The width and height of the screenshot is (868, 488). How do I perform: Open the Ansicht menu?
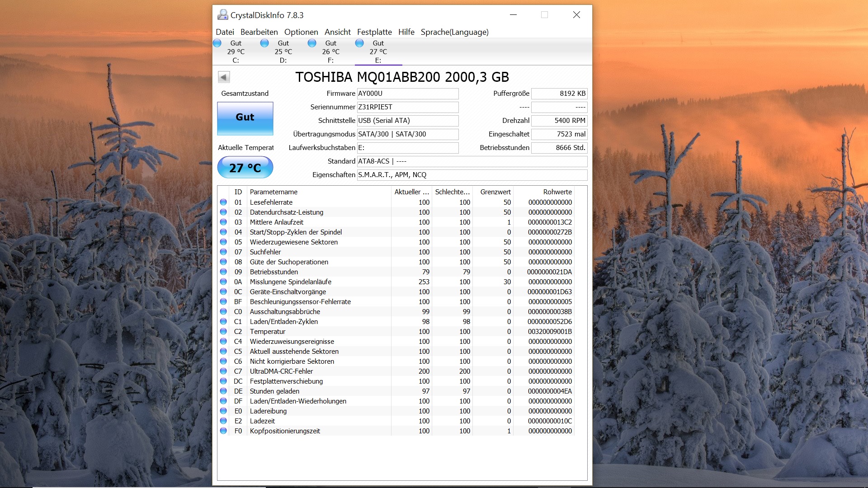click(337, 32)
